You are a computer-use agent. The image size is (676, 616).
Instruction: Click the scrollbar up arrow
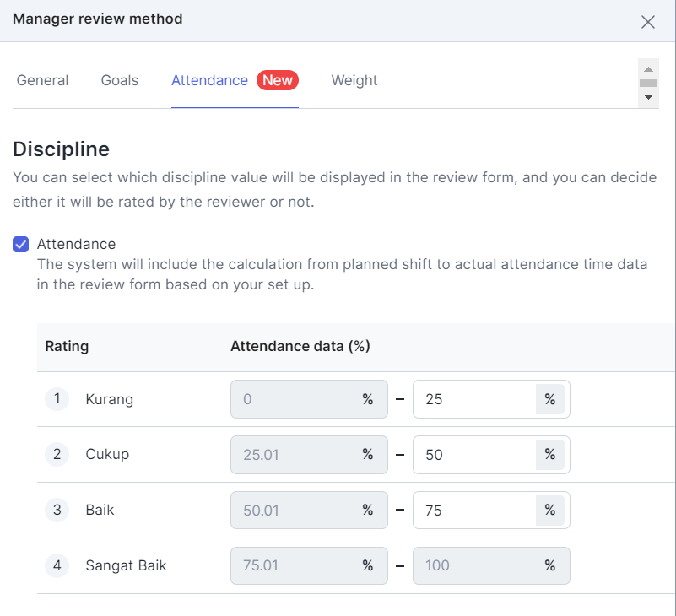pyautogui.click(x=648, y=69)
